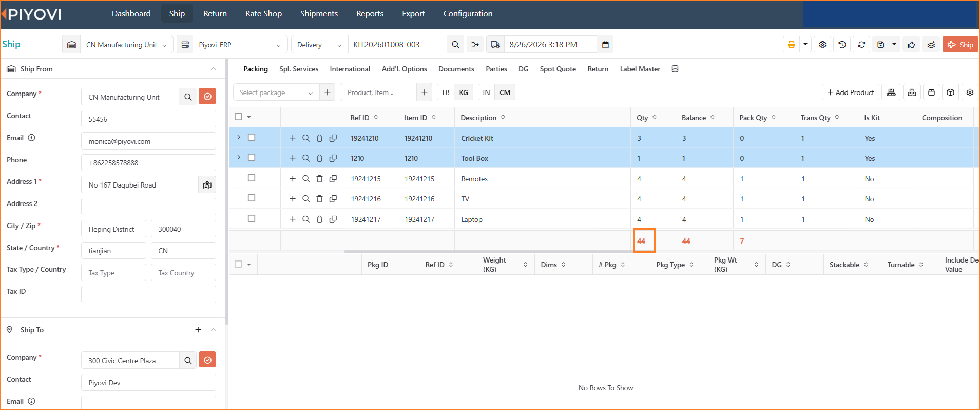Open the Select package dropdown
The height and width of the screenshot is (410, 980).
click(x=276, y=92)
